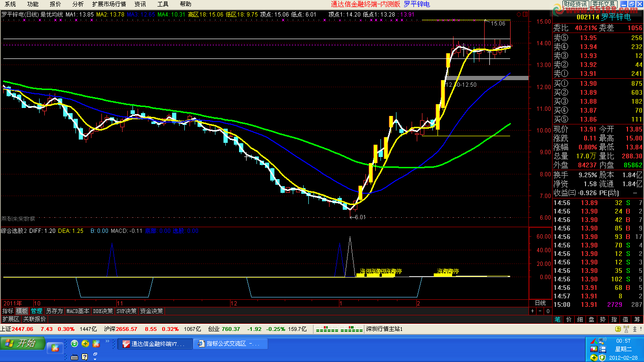Viewport: 644px width, 362px height.
Task: Switch to the SUP决策 indicator template
Action: 126,311
